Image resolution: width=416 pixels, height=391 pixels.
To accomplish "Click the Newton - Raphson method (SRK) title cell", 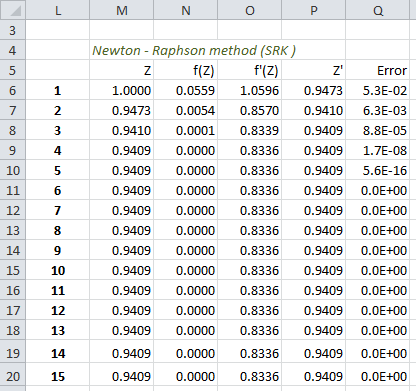I will pyautogui.click(x=194, y=50).
